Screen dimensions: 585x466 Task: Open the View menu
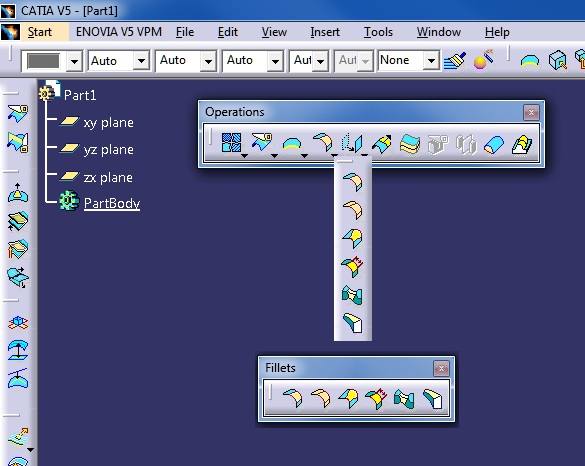point(274,32)
